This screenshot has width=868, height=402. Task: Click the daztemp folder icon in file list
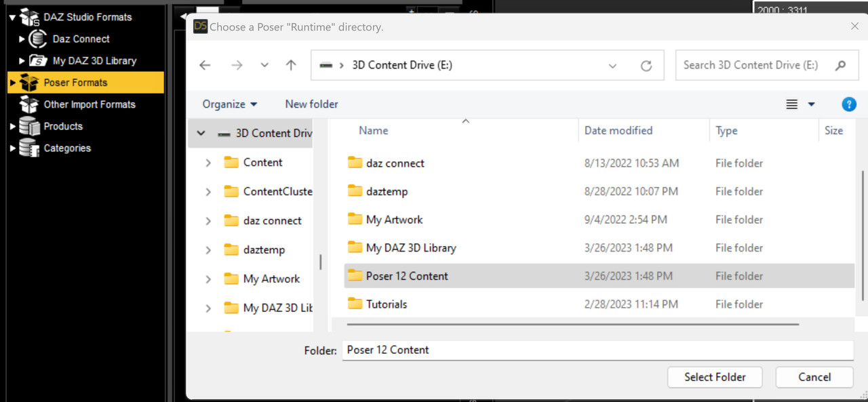point(355,191)
